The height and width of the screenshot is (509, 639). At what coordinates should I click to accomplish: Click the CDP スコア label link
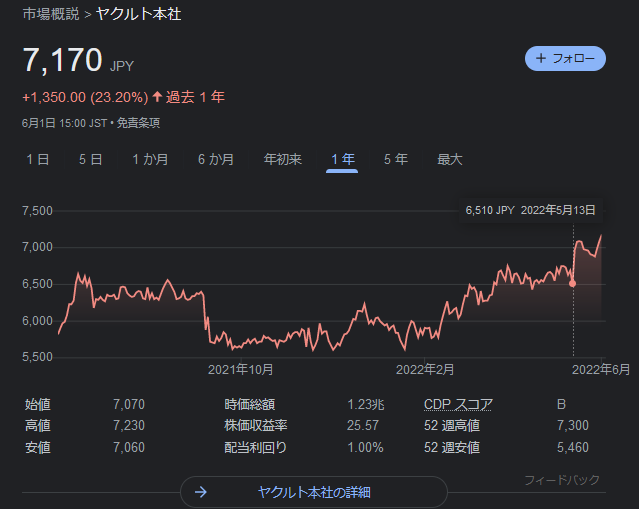click(458, 404)
